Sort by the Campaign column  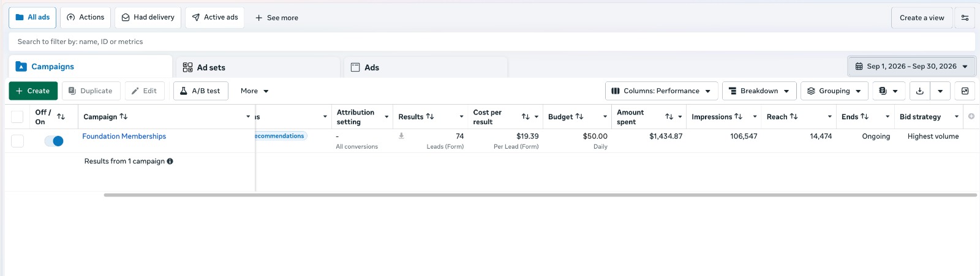tap(124, 116)
